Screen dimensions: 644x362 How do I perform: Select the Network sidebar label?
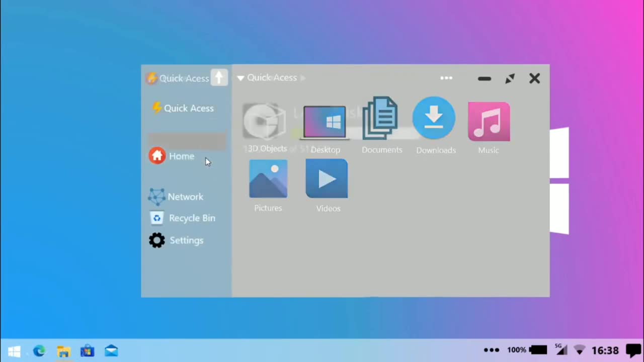(186, 197)
